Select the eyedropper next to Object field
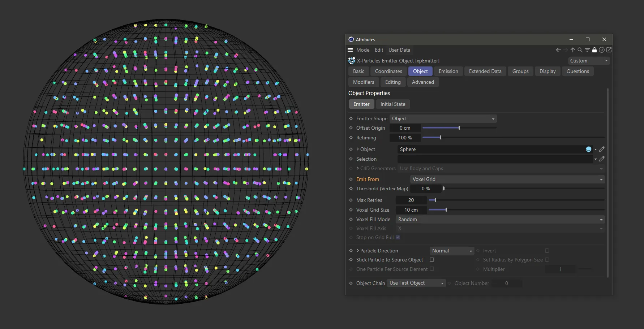 tap(602, 149)
